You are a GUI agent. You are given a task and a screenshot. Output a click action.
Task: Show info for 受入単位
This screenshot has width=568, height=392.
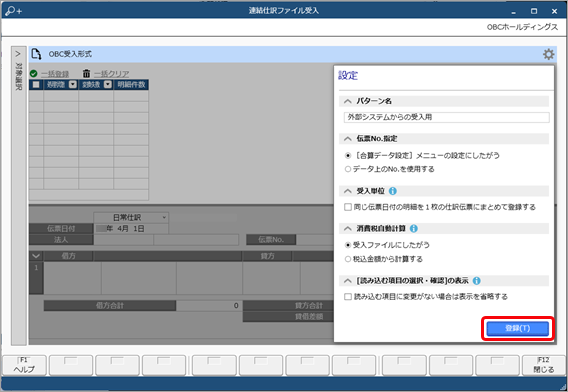coord(393,191)
